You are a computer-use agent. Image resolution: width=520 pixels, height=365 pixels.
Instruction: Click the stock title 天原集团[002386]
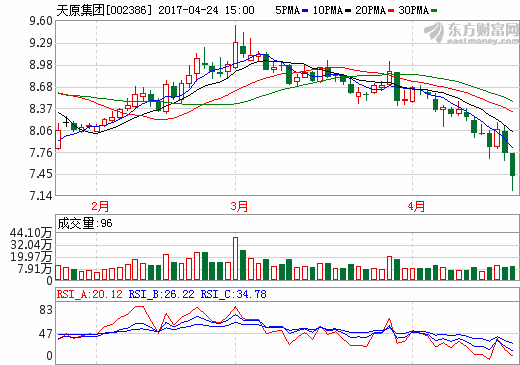pyautogui.click(x=104, y=10)
